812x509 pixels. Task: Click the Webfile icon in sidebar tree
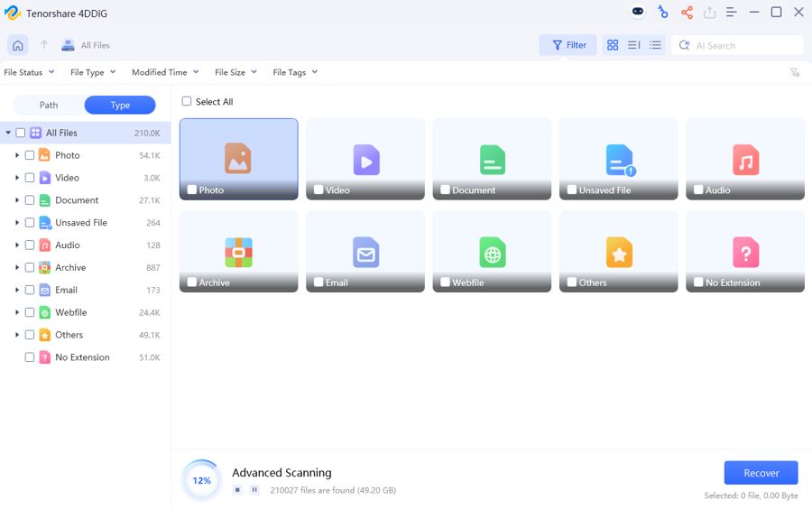point(45,312)
